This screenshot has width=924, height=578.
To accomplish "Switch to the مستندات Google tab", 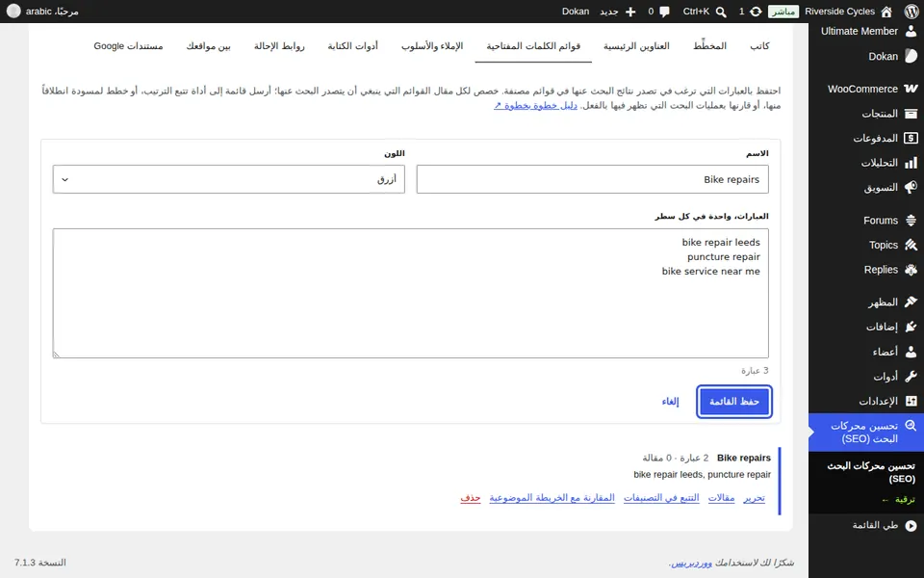I will [x=128, y=46].
